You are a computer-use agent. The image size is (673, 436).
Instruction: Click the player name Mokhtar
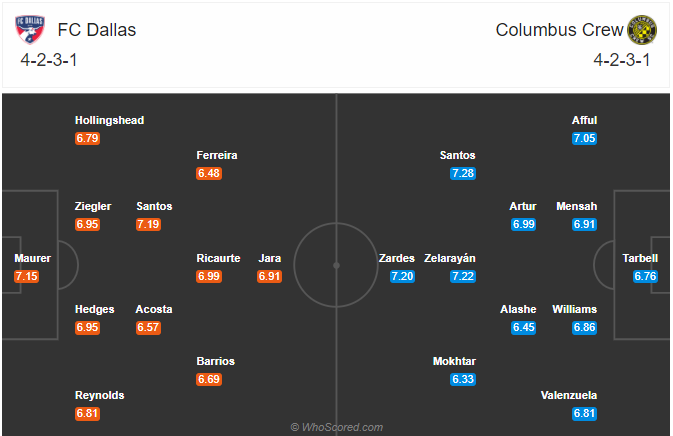coord(454,361)
